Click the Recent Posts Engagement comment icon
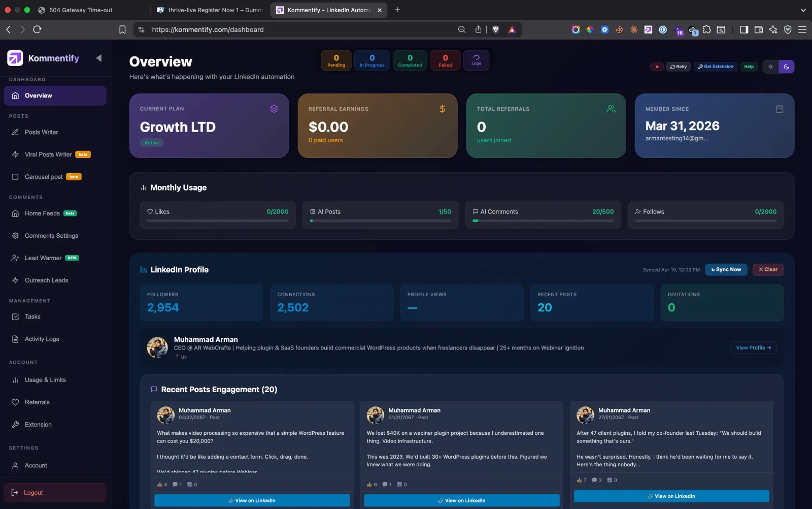Image resolution: width=812 pixels, height=509 pixels. click(154, 390)
